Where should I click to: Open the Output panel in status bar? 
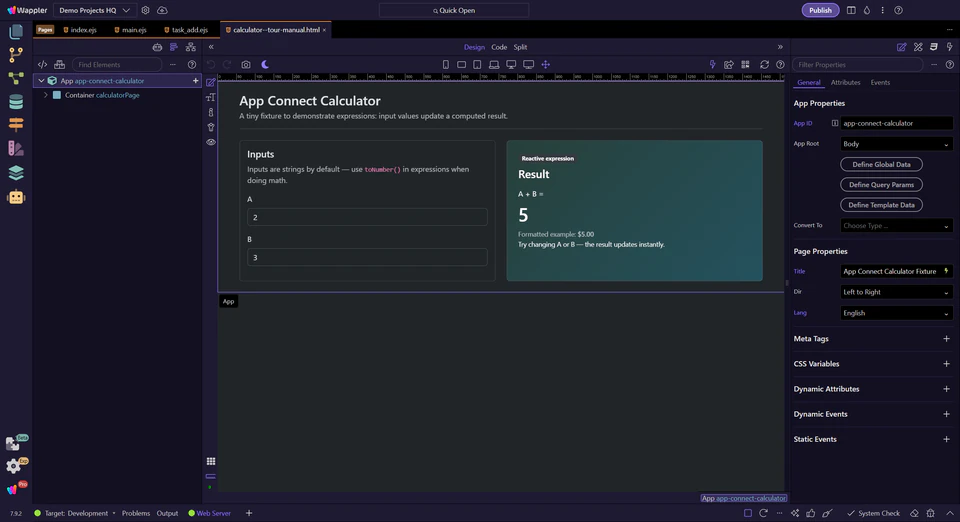click(x=167, y=513)
